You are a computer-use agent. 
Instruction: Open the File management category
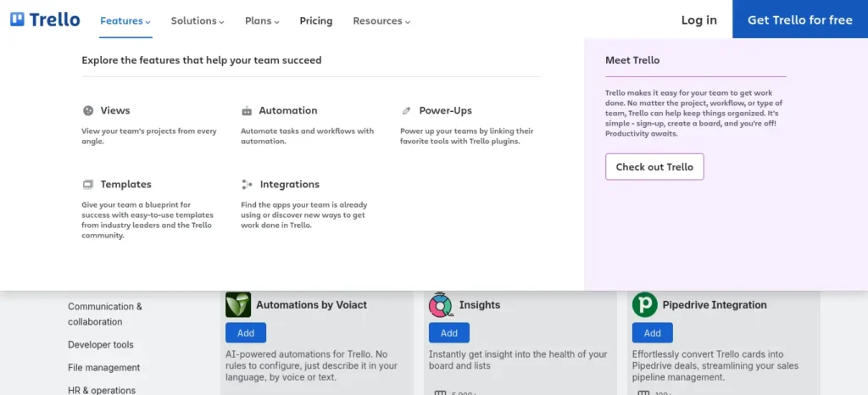point(104,367)
